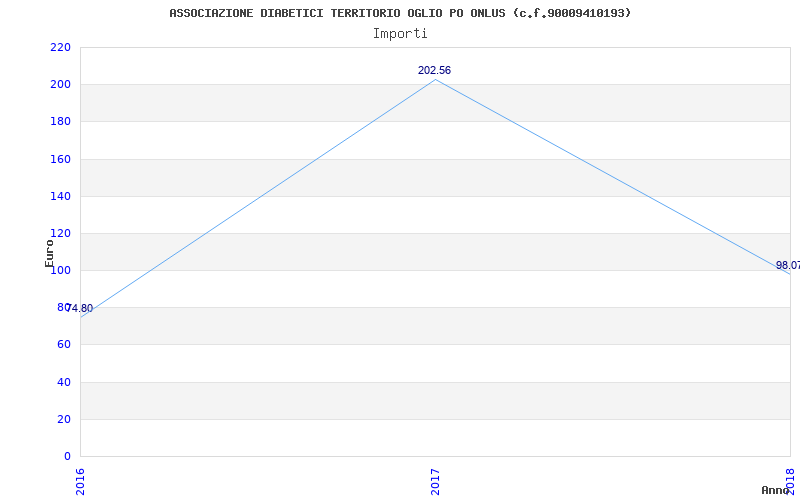Viewport: 800px width, 500px height.
Task: Click the Euro y-axis title
Action: (49, 254)
